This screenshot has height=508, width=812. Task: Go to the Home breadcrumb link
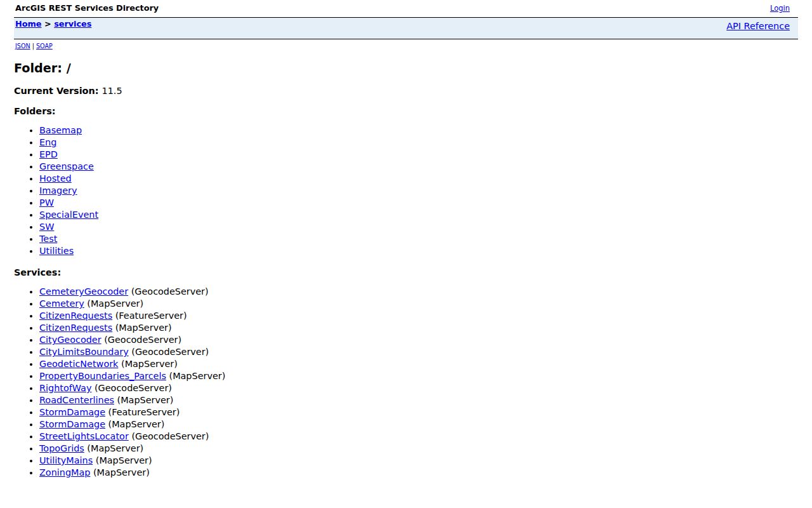tap(28, 24)
